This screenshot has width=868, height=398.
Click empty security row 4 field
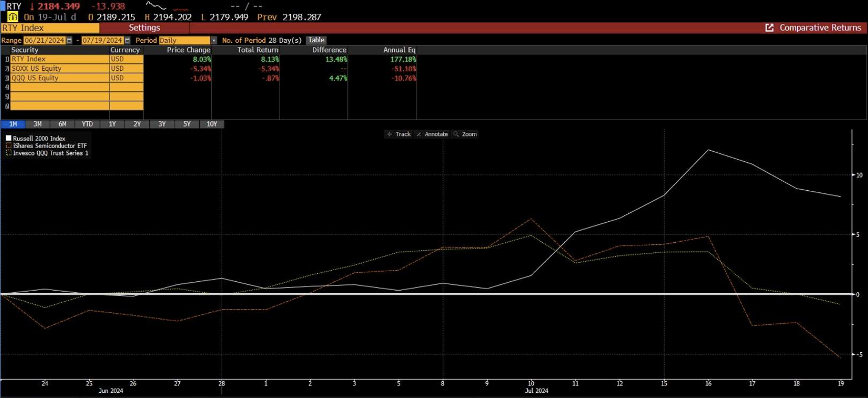60,87
